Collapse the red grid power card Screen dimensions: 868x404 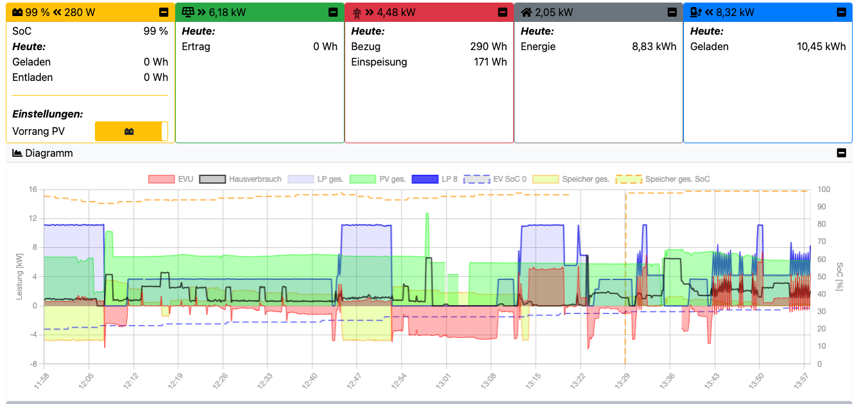[502, 12]
